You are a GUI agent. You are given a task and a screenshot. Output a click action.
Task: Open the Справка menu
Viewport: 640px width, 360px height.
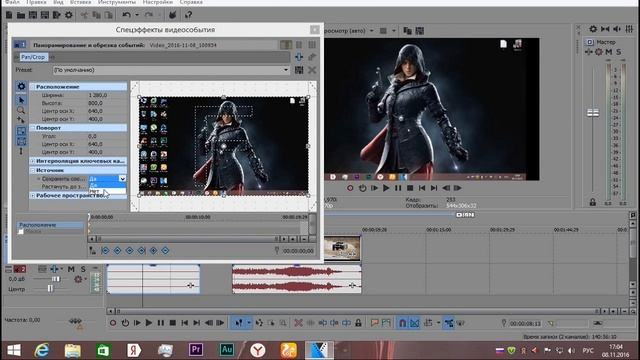[x=191, y=2]
